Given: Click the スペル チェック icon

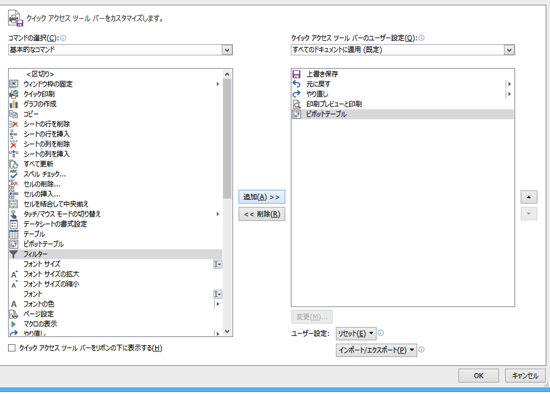Looking at the screenshot, I should tap(13, 174).
